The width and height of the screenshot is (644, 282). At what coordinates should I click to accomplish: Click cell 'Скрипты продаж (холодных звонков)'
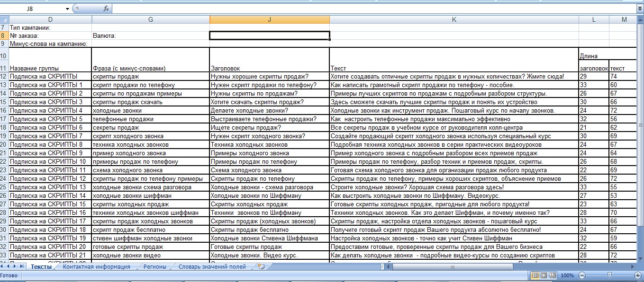[270, 221]
